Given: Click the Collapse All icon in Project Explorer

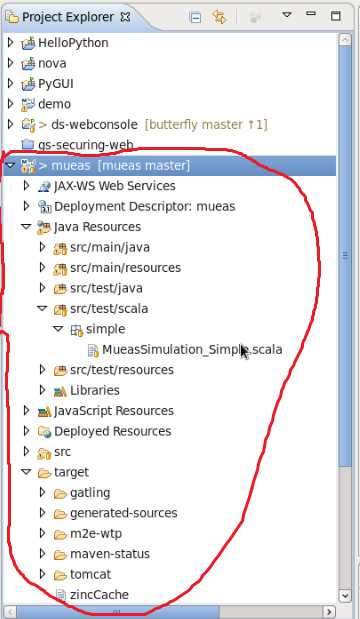Looking at the screenshot, I should (195, 17).
